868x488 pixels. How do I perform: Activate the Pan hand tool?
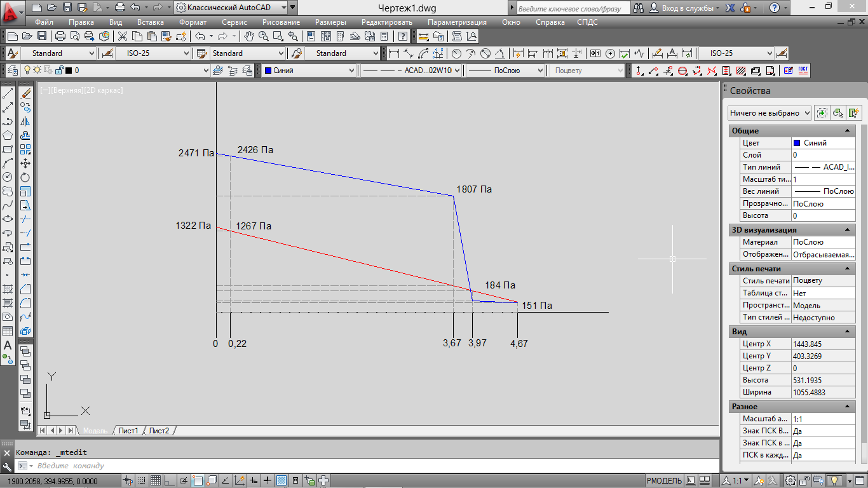[x=249, y=36]
